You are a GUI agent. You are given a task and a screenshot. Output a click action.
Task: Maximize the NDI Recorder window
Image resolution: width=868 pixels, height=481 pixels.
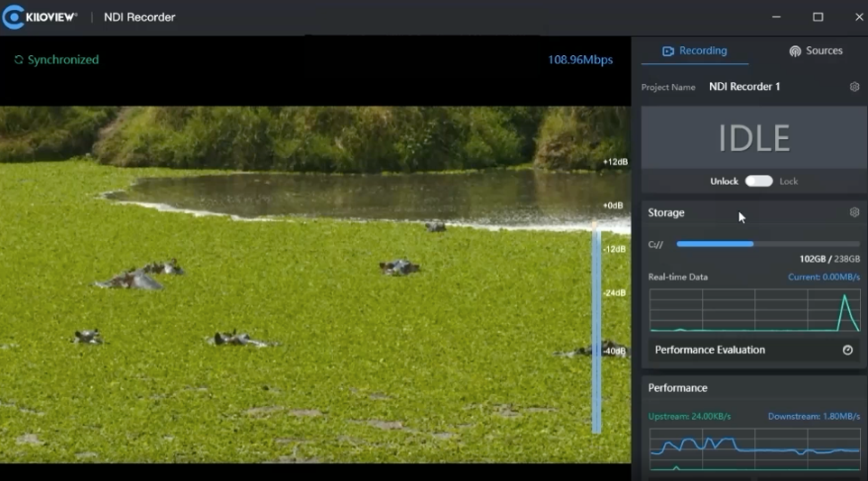pos(817,17)
